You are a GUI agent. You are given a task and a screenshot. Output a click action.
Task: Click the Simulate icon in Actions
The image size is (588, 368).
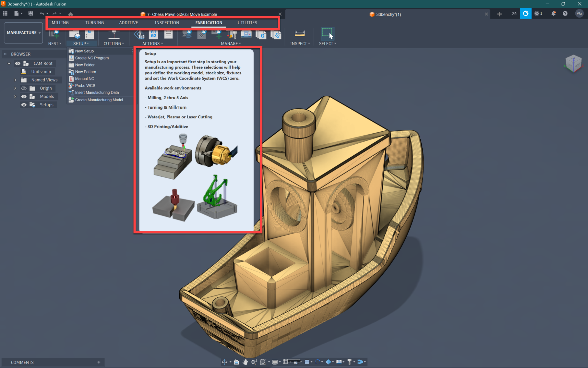coord(139,34)
